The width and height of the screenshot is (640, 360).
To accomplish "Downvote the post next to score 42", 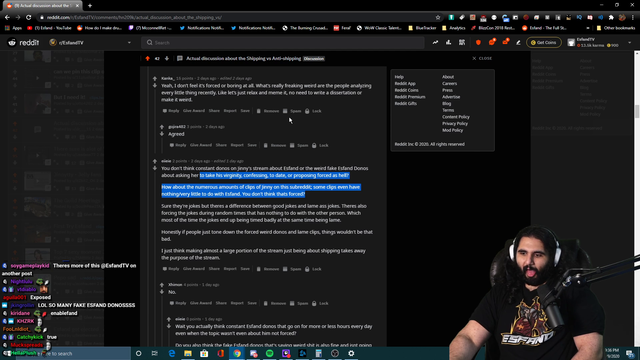I will [x=167, y=58].
